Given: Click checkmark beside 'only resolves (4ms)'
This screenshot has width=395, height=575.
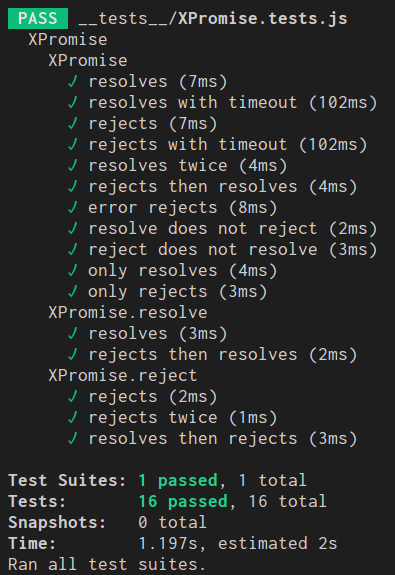Looking at the screenshot, I should [73, 271].
